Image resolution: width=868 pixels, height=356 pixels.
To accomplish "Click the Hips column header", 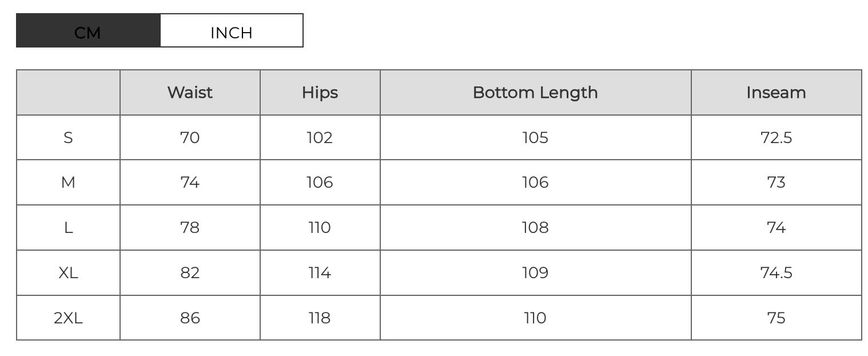I will [320, 93].
